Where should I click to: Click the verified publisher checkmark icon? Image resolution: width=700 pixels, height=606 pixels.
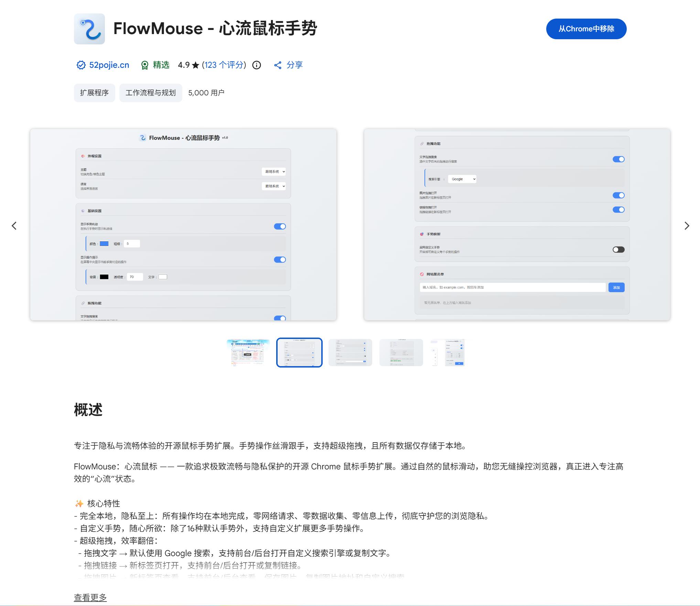[80, 65]
